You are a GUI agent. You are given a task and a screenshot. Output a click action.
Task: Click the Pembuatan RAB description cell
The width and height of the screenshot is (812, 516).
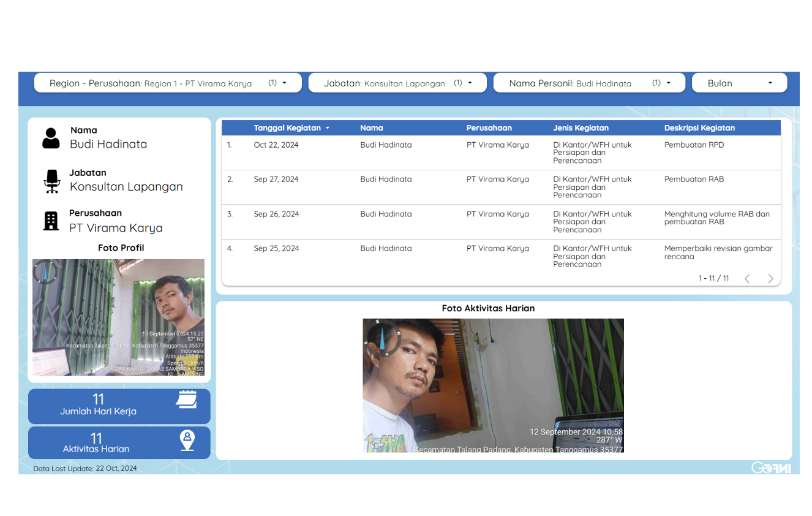point(694,180)
